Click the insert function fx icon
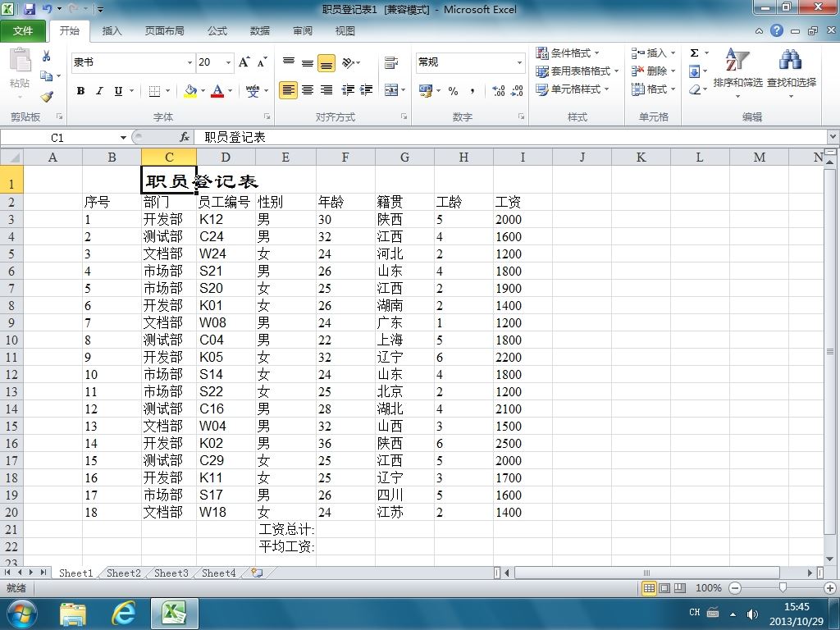This screenshot has width=840, height=630. tap(185, 138)
